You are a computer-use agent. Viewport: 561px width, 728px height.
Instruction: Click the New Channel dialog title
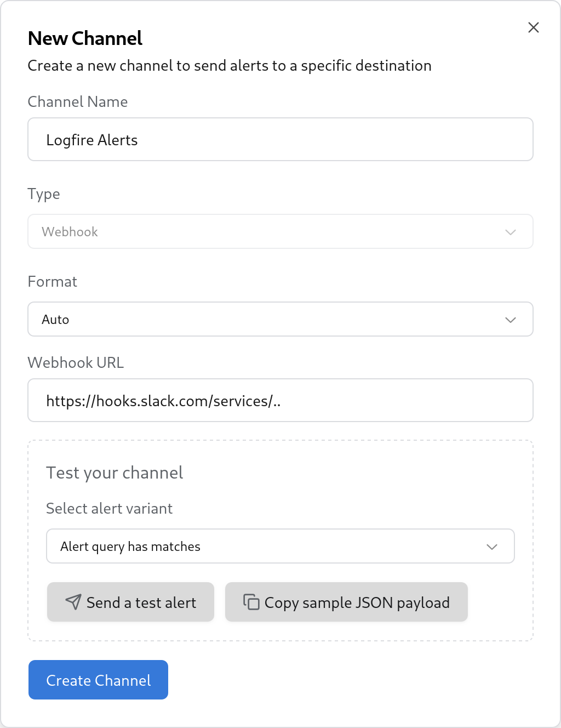pos(85,38)
